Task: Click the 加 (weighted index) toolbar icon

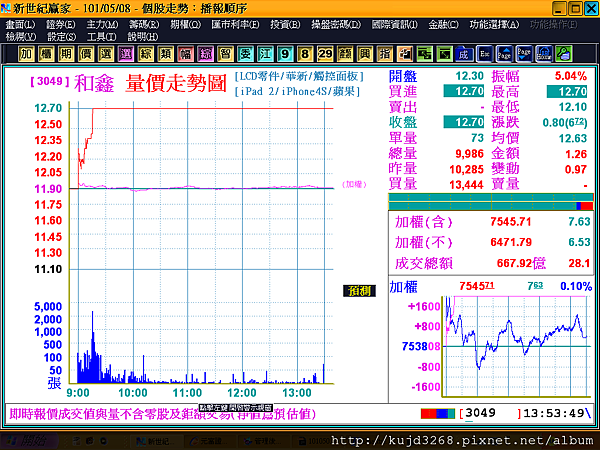Action: tap(26, 54)
